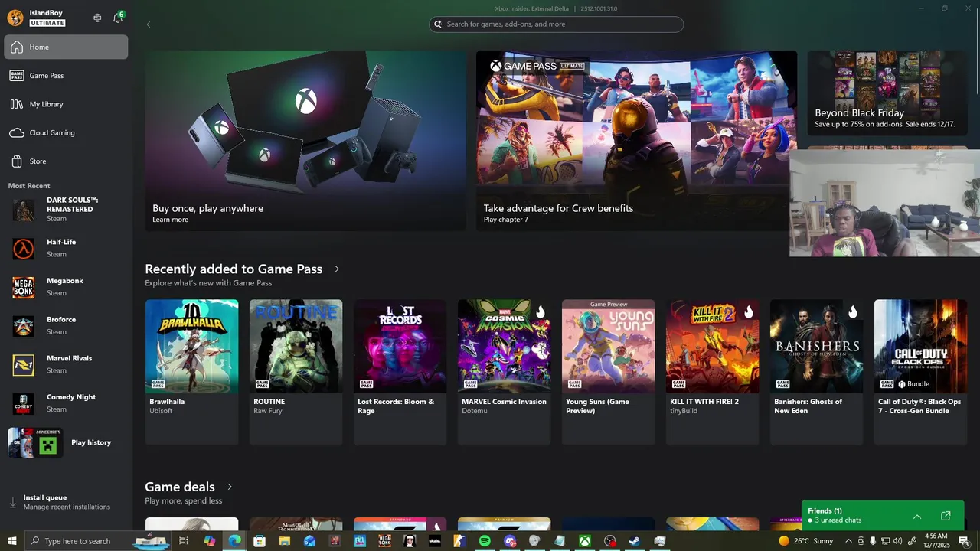The height and width of the screenshot is (551, 980).
Task: Open Call of Duty: Black Ops 7 bundle
Action: pyautogui.click(x=920, y=372)
